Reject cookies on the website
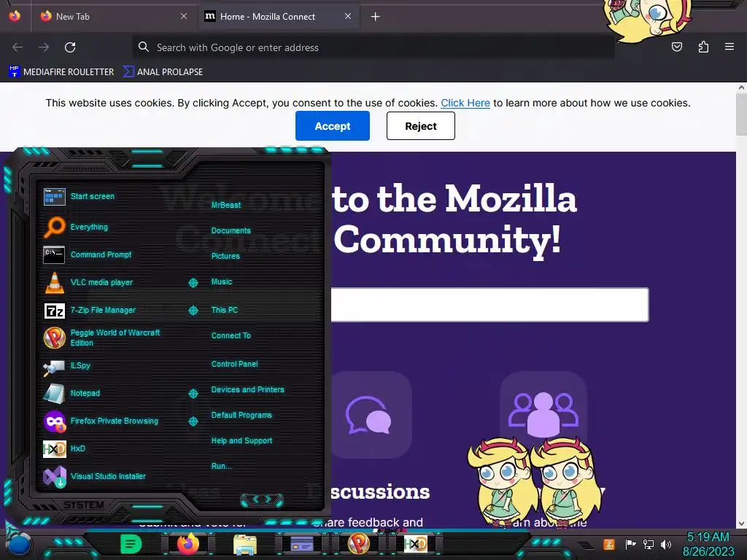The width and height of the screenshot is (747, 560). tap(421, 125)
